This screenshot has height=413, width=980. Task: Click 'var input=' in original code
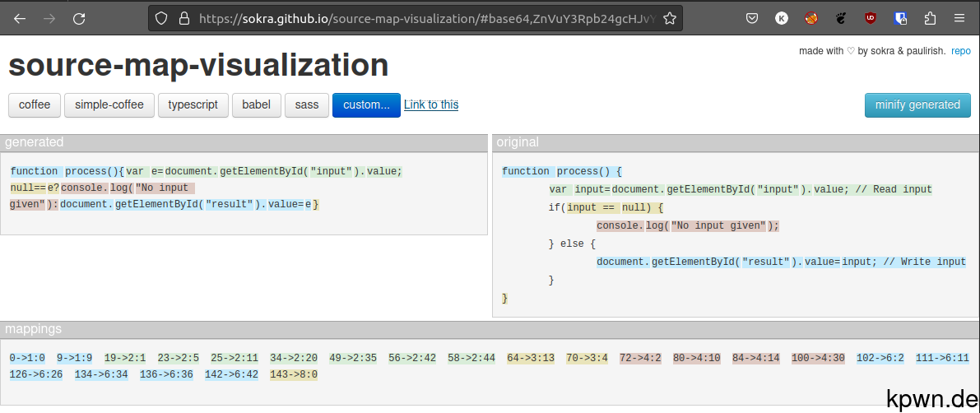(x=580, y=189)
